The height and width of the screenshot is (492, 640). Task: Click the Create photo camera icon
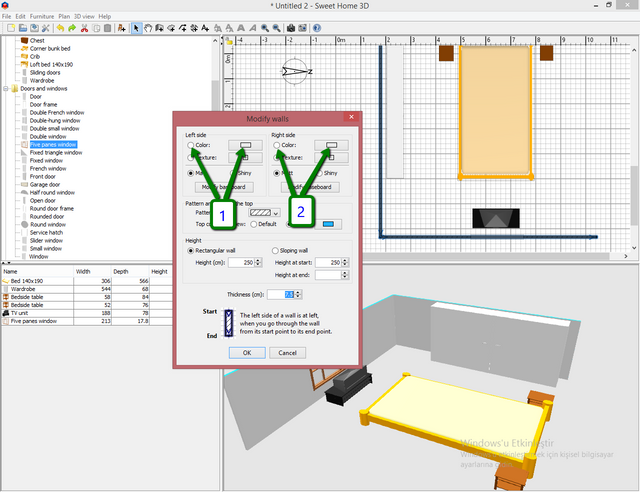290,29
